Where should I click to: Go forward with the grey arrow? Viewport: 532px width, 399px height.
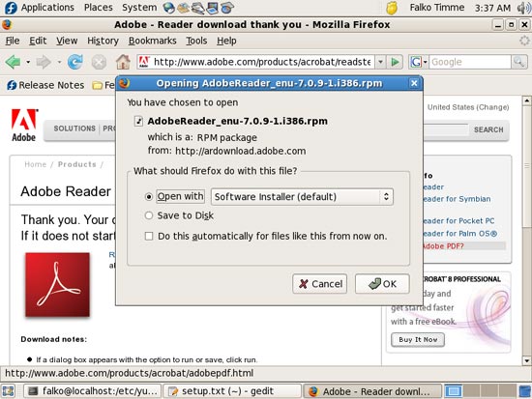(44, 62)
